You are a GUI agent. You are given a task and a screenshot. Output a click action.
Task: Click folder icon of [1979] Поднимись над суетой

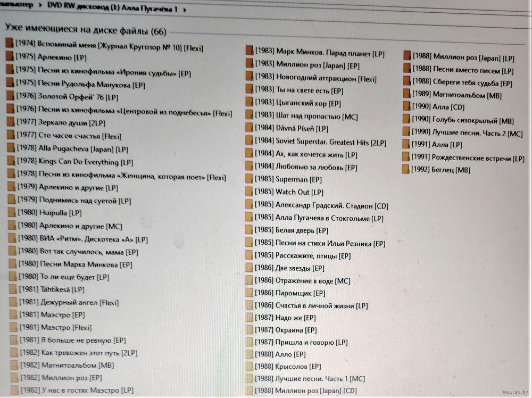[x=12, y=199]
